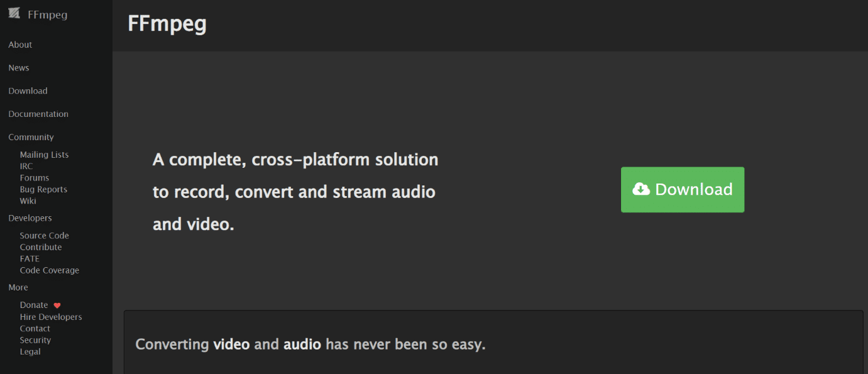Viewport: 868px width, 374px height.
Task: Open the Hire Developers link
Action: pyautogui.click(x=51, y=317)
